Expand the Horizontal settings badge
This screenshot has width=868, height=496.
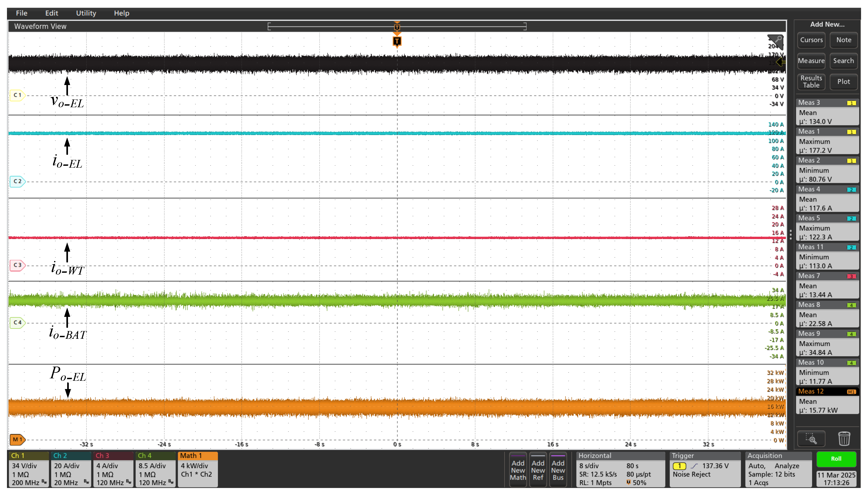620,470
